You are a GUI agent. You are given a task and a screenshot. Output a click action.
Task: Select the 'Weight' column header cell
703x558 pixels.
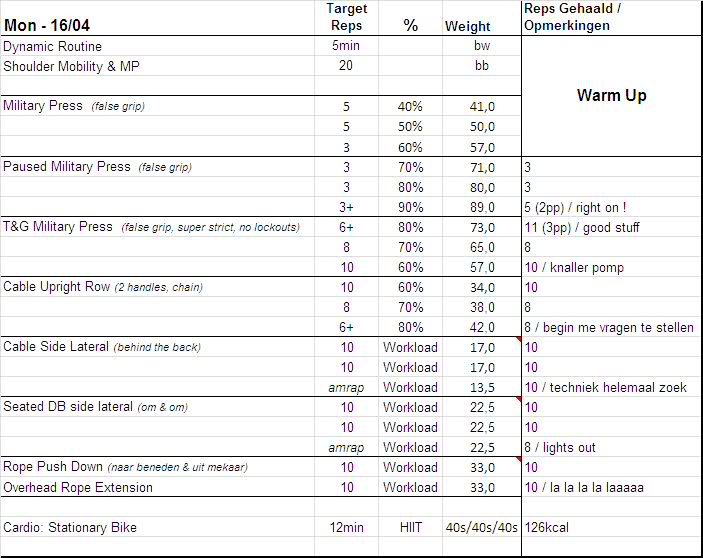tap(468, 26)
